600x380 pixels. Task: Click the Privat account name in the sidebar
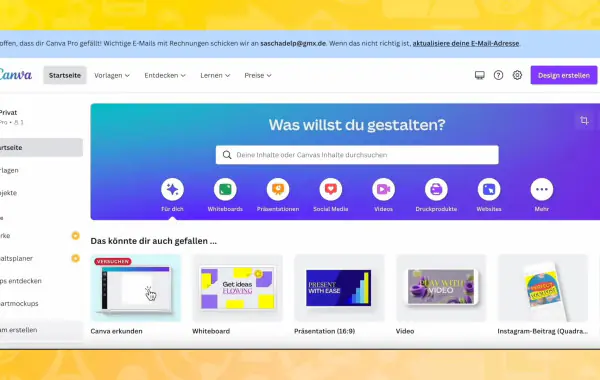8,113
